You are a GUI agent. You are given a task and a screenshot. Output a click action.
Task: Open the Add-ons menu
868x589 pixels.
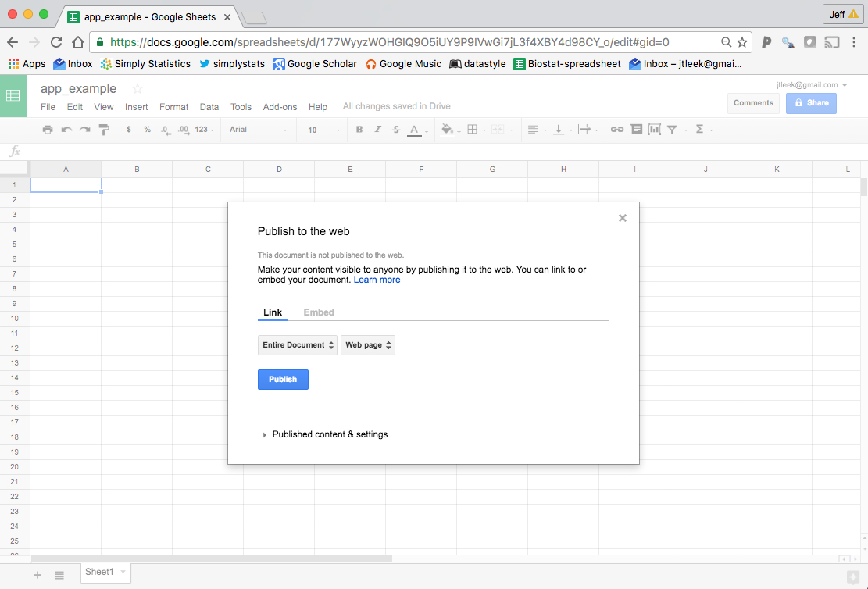pos(280,107)
